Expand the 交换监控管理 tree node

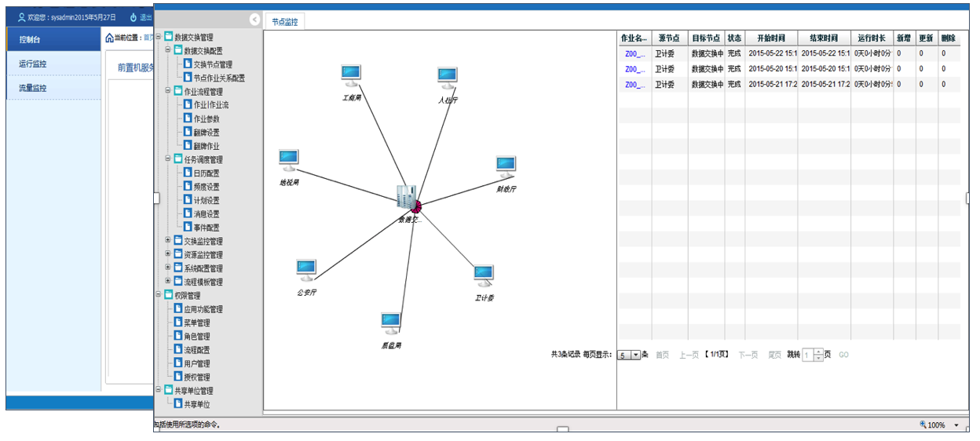(168, 241)
